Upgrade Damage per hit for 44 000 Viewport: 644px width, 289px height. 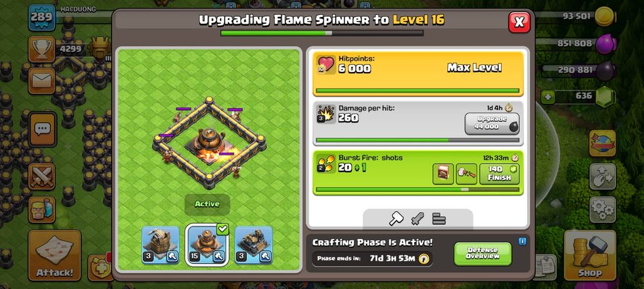coord(492,124)
